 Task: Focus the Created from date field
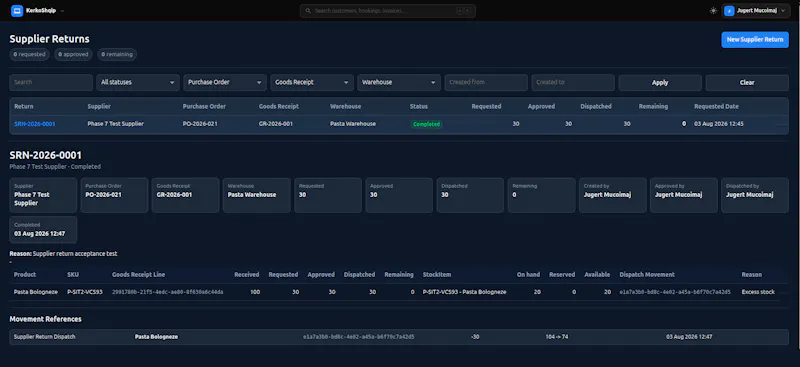(x=486, y=82)
